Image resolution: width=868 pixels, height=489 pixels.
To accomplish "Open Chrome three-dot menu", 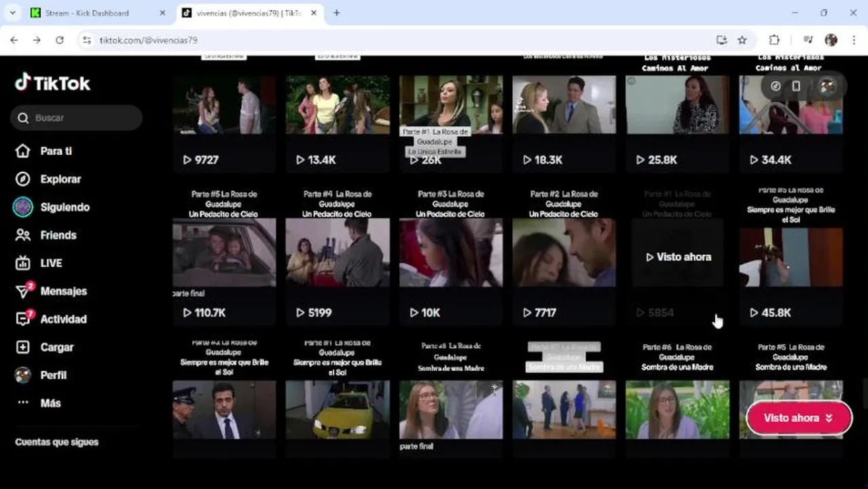I will pos(854,40).
